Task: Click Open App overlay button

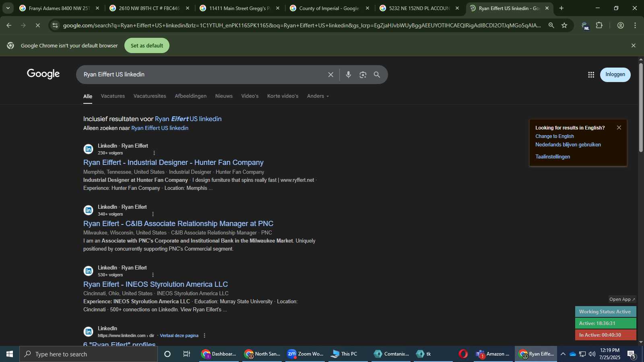Action: [622, 299]
